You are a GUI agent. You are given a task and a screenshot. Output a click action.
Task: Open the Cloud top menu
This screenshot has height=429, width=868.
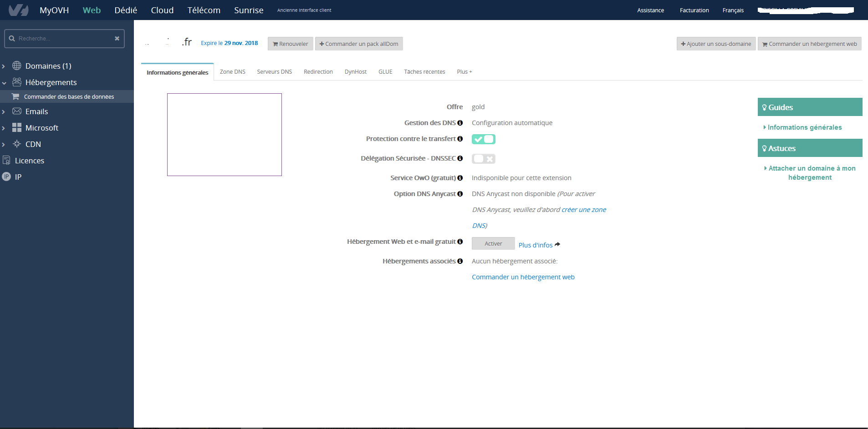(162, 10)
